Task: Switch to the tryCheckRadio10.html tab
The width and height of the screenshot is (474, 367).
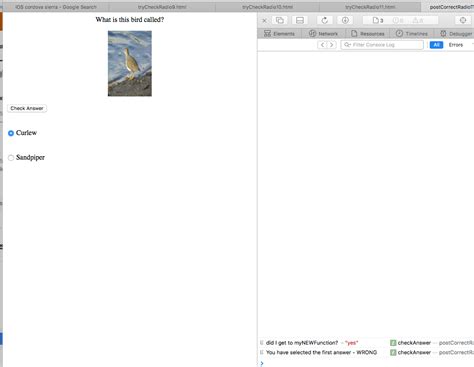Action: (267, 7)
